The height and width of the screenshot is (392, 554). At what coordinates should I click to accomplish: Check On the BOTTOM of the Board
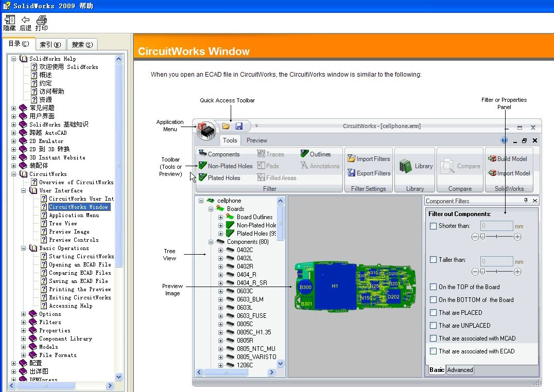pyautogui.click(x=433, y=300)
